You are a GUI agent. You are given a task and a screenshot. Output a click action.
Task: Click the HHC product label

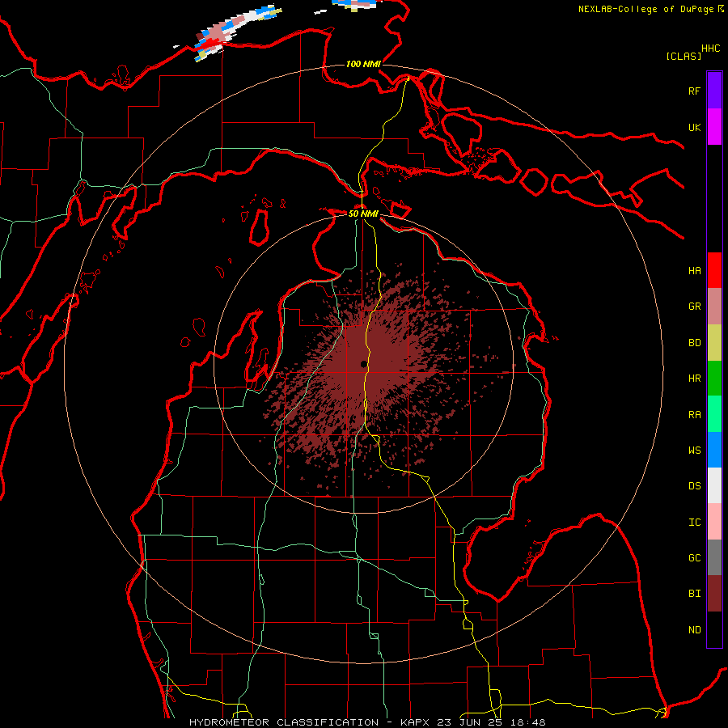pyautogui.click(x=711, y=49)
